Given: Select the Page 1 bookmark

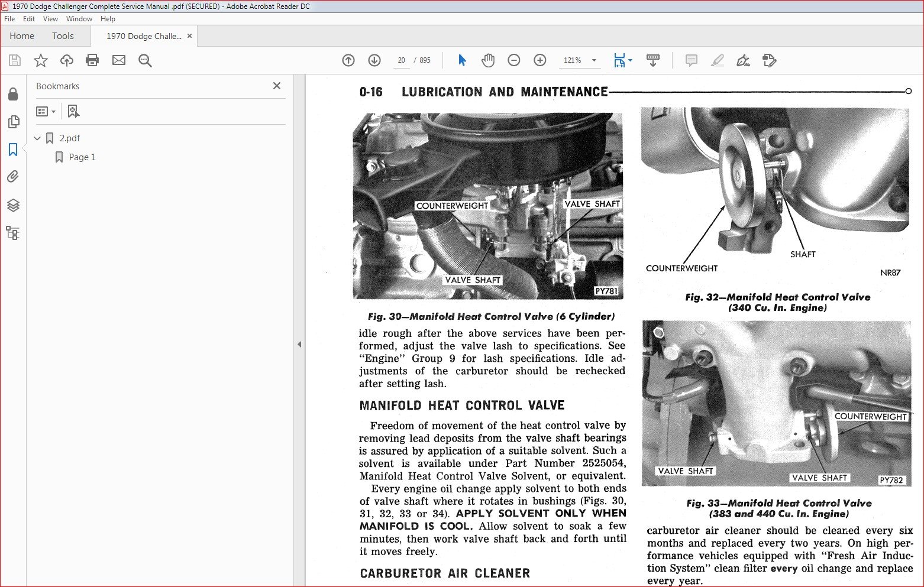Looking at the screenshot, I should tap(82, 157).
